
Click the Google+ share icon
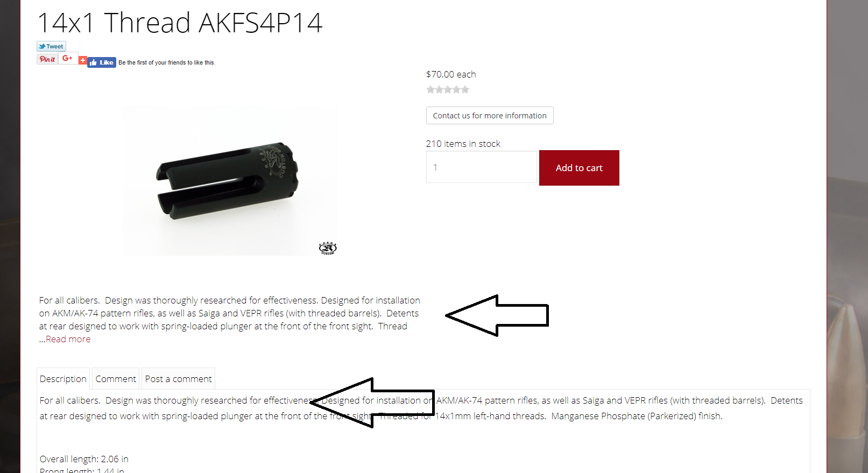pyautogui.click(x=68, y=58)
